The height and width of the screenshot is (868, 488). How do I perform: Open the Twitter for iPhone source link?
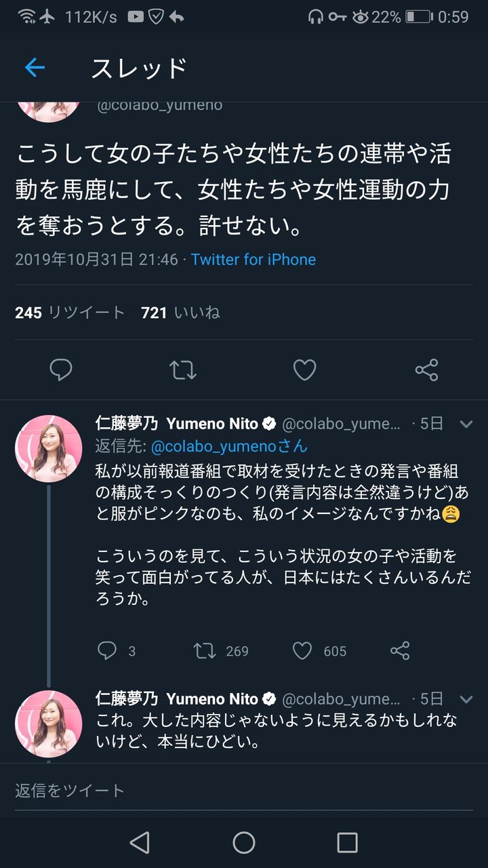[253, 260]
